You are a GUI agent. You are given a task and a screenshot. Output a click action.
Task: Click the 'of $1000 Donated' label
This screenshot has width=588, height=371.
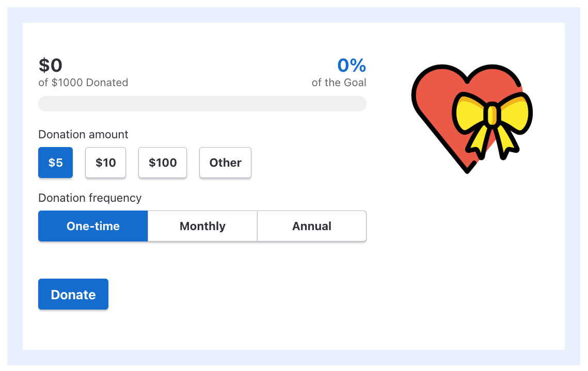83,83
